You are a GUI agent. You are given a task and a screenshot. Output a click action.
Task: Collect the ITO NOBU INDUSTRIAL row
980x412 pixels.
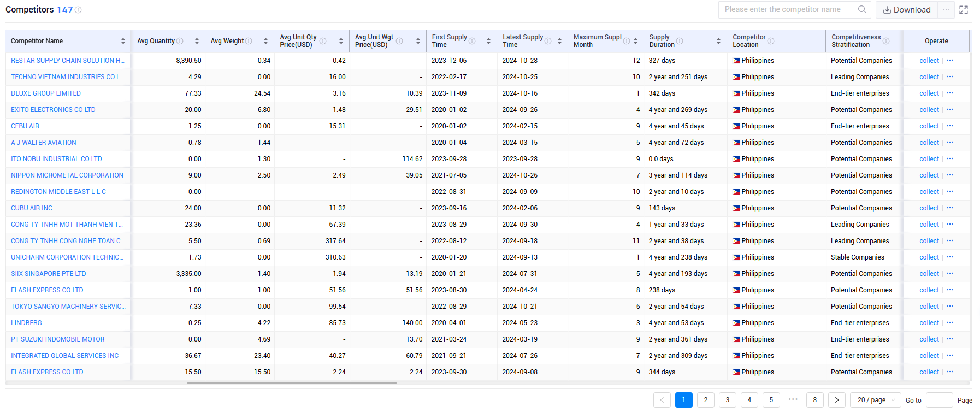929,159
